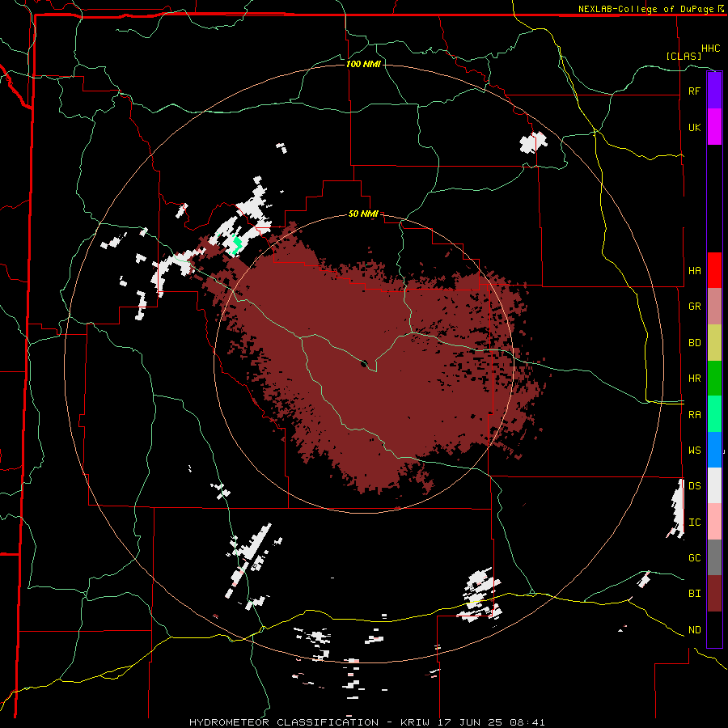The height and width of the screenshot is (728, 728).
Task: Click the purple RF legend color swatch
Action: pos(714,91)
